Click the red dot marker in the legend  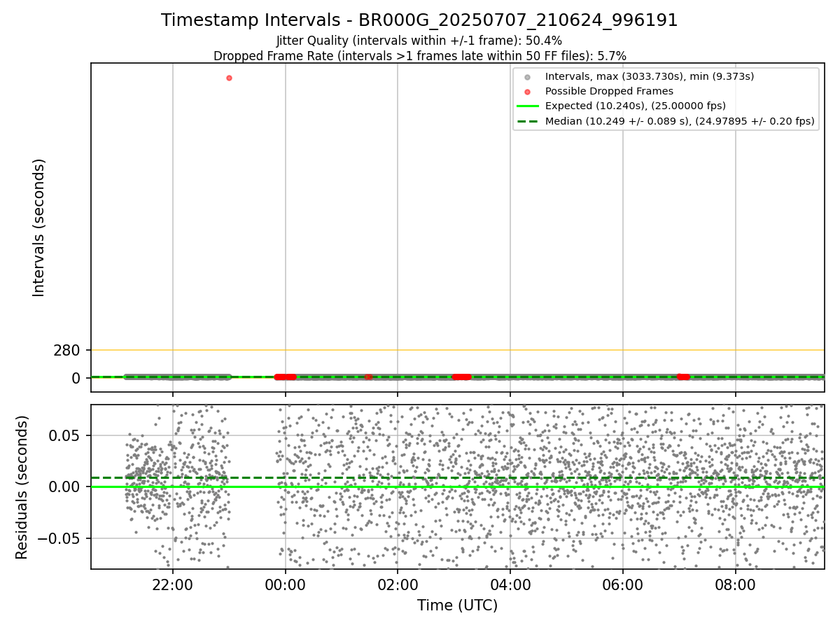click(x=527, y=92)
